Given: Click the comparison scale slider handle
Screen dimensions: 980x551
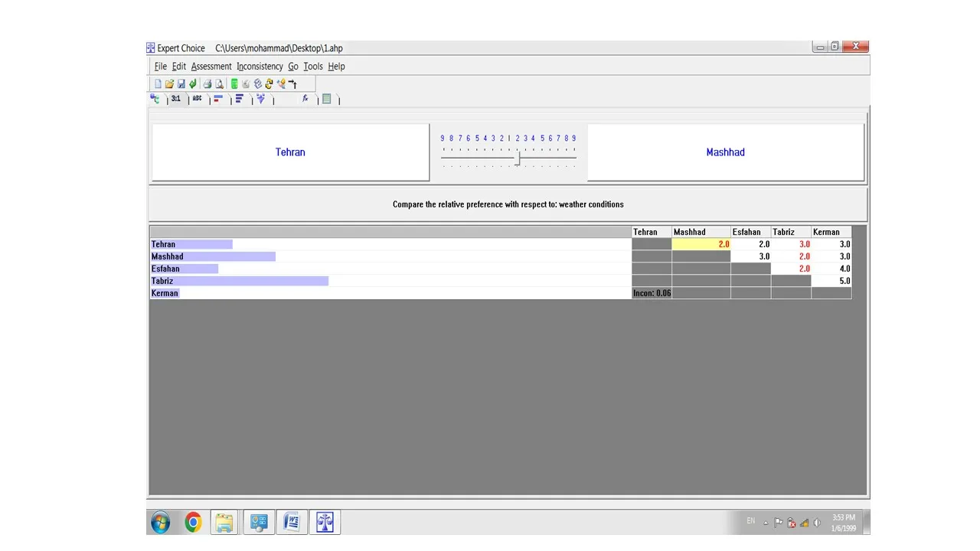Looking at the screenshot, I should (518, 158).
